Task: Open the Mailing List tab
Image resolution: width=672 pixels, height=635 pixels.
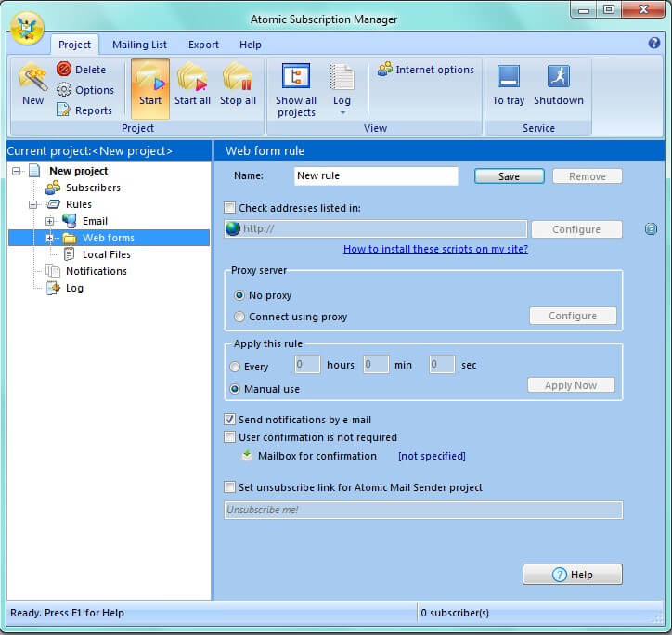Action: pos(139,45)
